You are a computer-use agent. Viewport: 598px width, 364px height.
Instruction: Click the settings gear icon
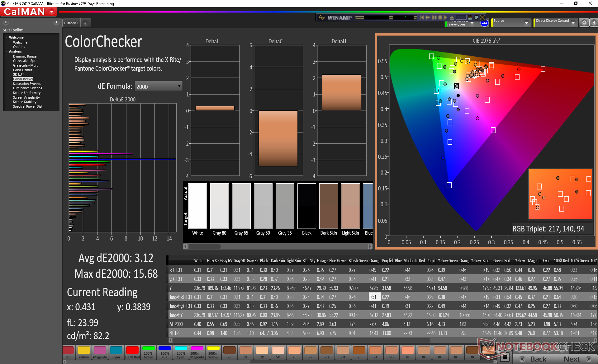click(x=584, y=23)
